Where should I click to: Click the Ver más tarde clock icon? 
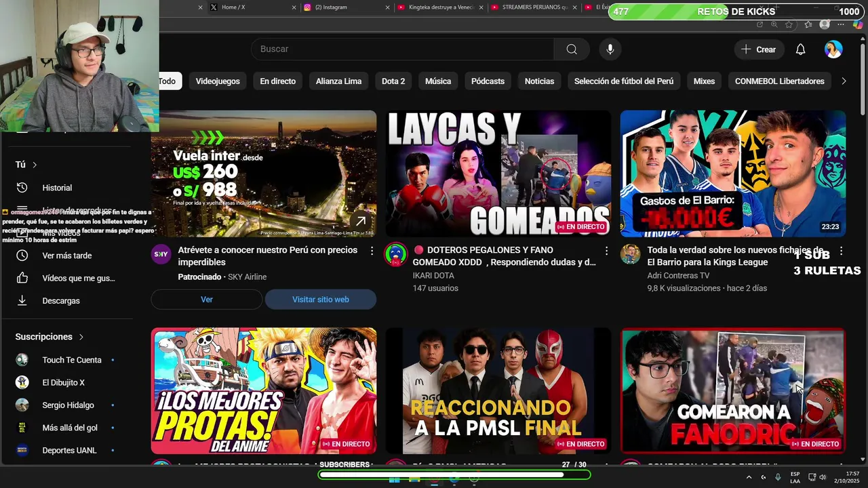[22, 256]
